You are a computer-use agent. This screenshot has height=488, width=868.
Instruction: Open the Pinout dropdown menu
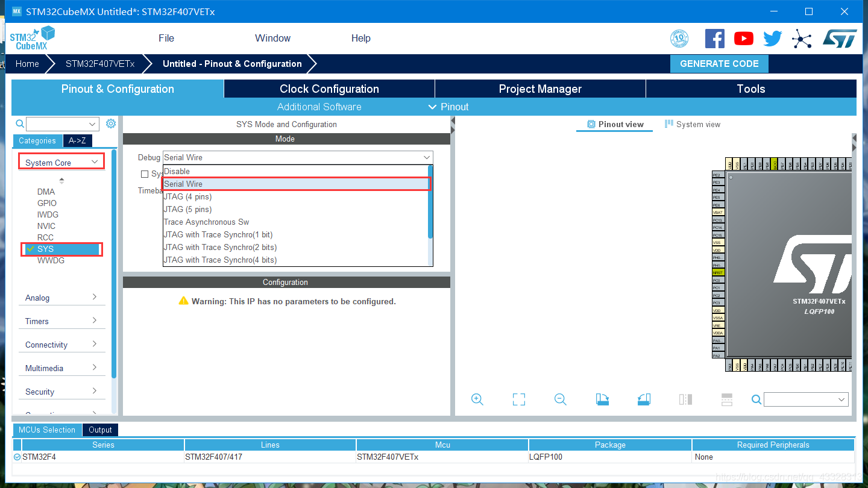click(448, 107)
